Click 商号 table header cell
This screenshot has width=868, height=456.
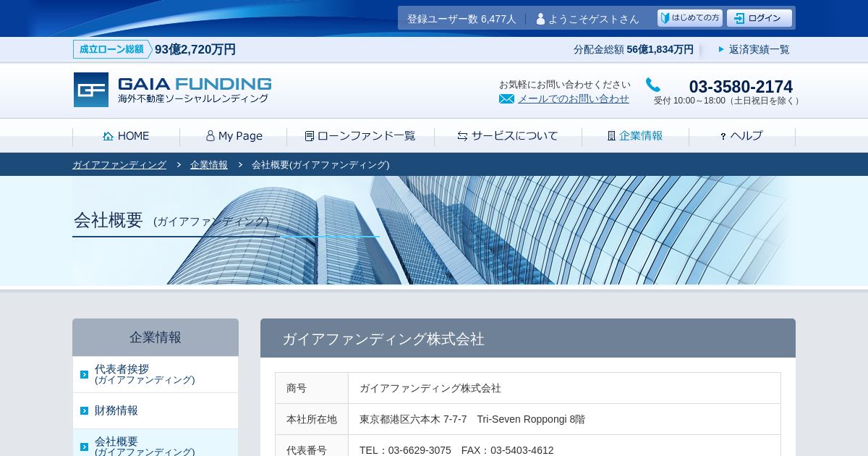click(x=312, y=388)
